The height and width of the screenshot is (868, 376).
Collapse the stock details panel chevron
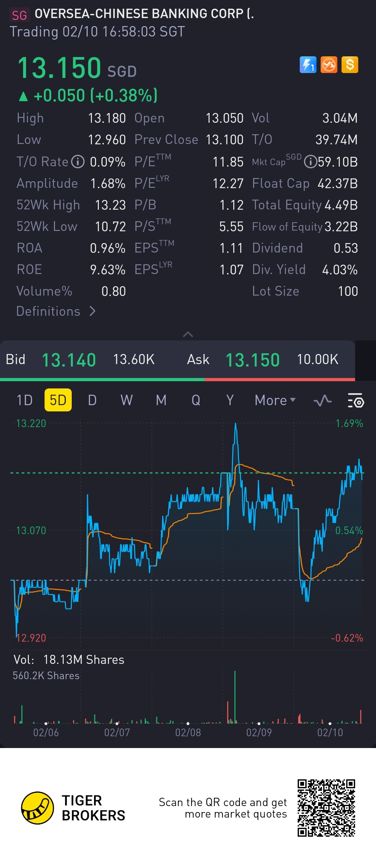[x=188, y=334]
